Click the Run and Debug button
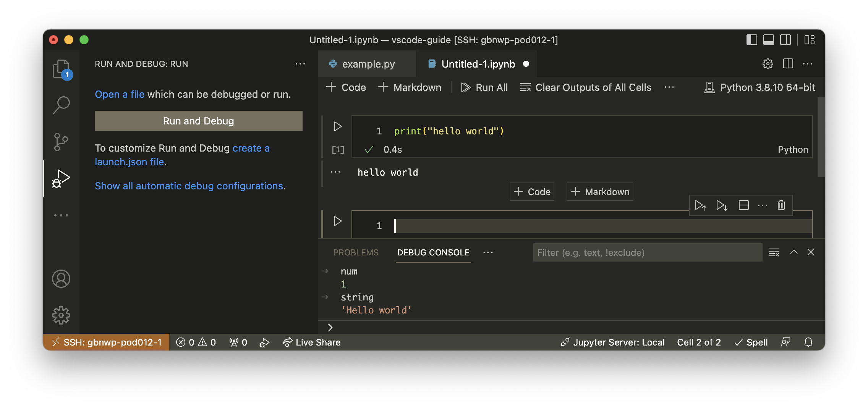This screenshot has width=868, height=407. [x=198, y=121]
